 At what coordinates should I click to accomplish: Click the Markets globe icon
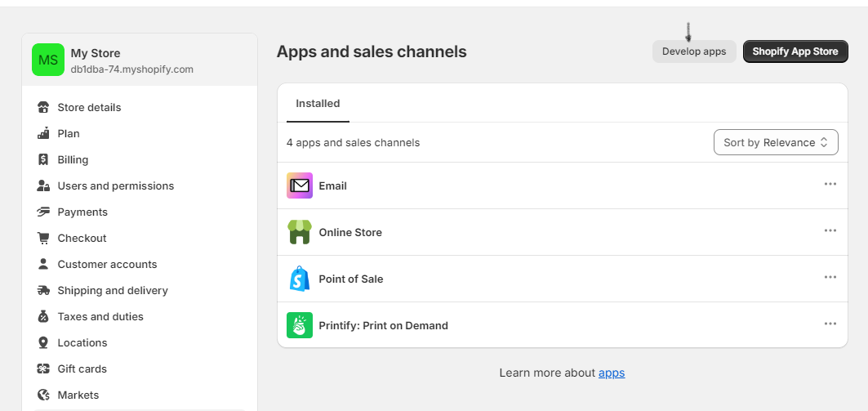[43, 395]
